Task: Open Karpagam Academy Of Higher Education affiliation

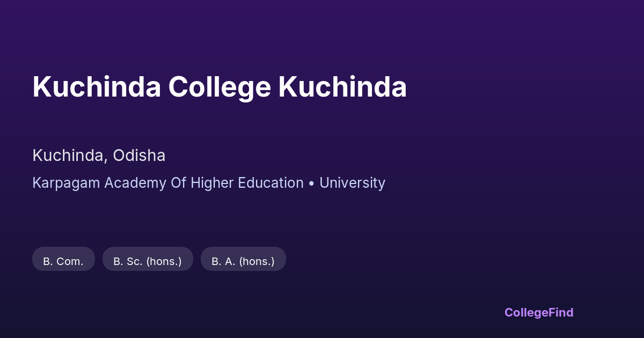Action: point(168,183)
